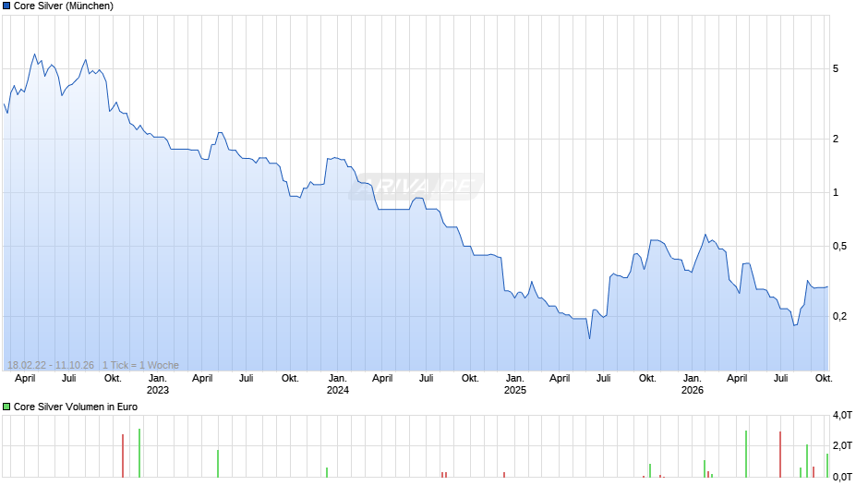
Task: Click the 'Jan. 2025' time axis label
Action: 515,384
